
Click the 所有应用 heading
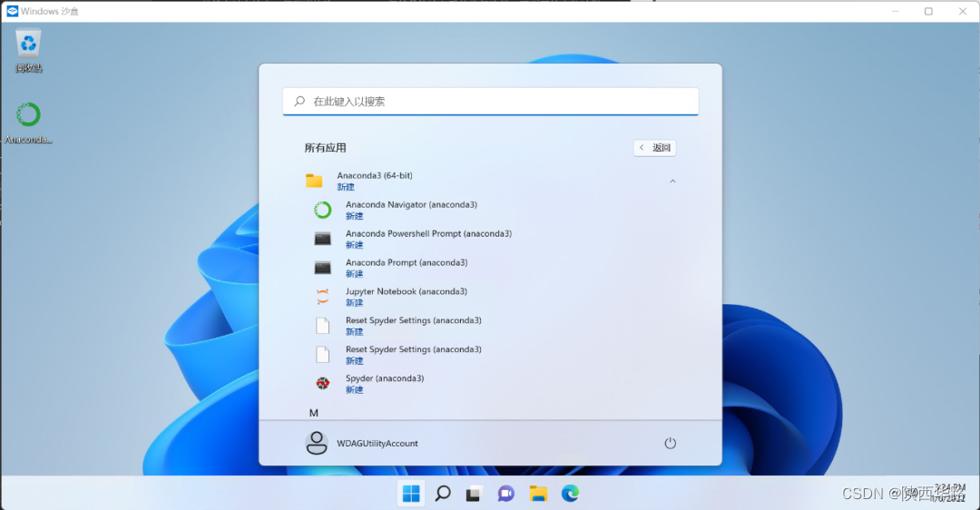coord(325,148)
